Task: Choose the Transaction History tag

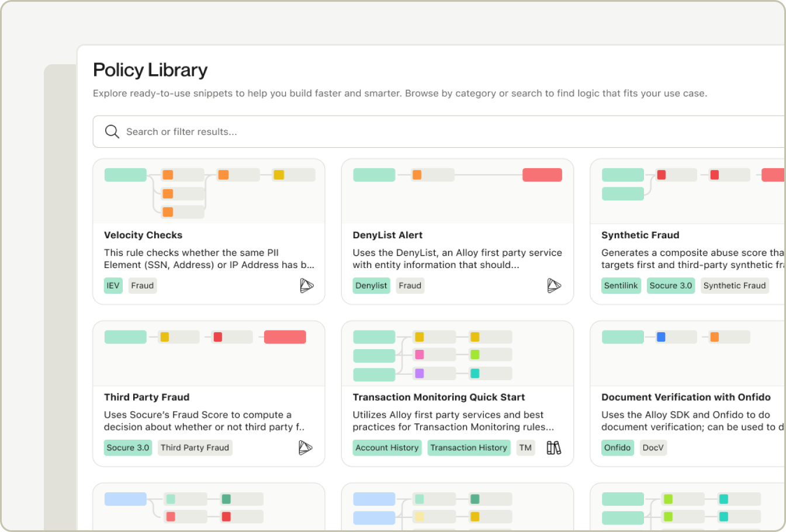Action: [469, 448]
